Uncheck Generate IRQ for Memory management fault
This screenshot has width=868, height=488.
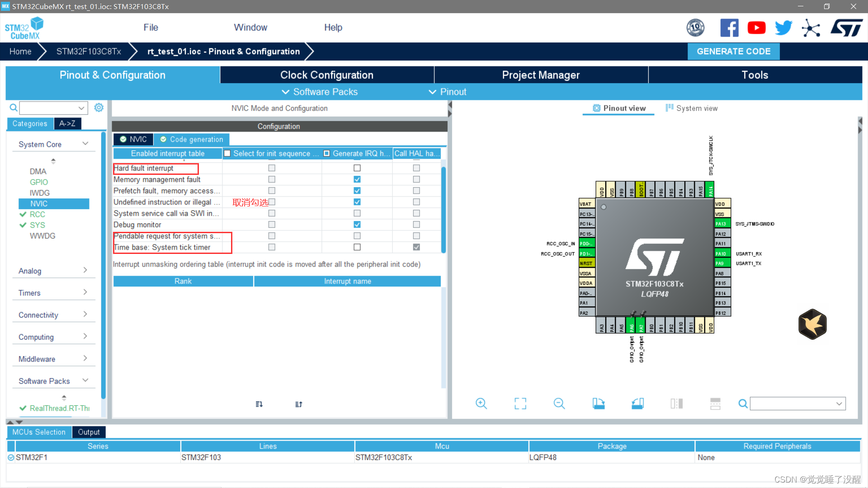(x=357, y=179)
